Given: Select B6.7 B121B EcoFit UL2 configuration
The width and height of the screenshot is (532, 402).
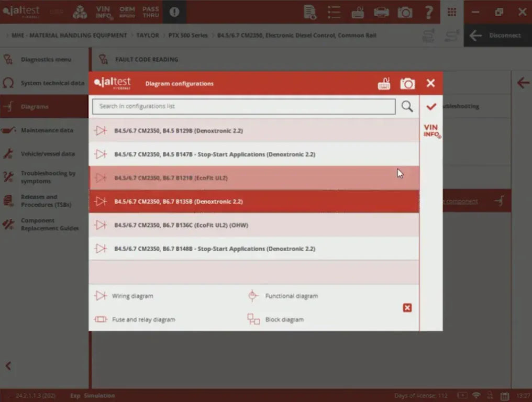Looking at the screenshot, I should click(254, 178).
